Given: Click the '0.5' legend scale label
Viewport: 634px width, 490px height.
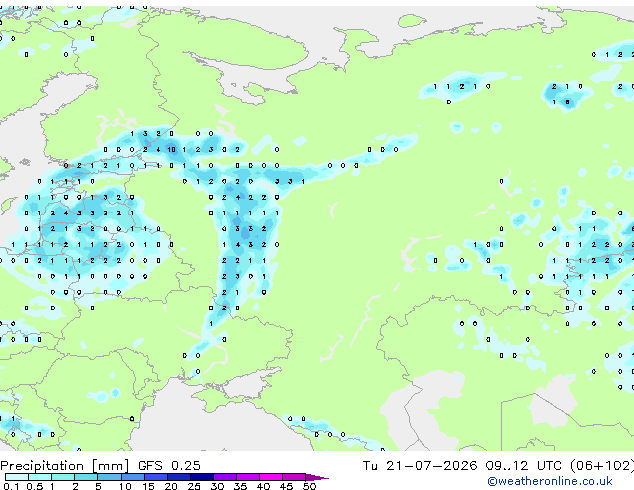Looking at the screenshot, I should coord(34,486).
